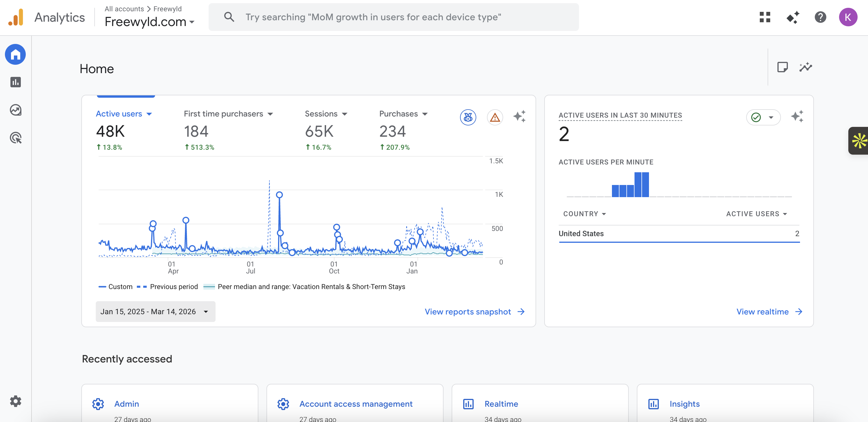
Task: Open the Jan 15, 2025 - Mar 14, 2026 date picker
Action: click(155, 312)
